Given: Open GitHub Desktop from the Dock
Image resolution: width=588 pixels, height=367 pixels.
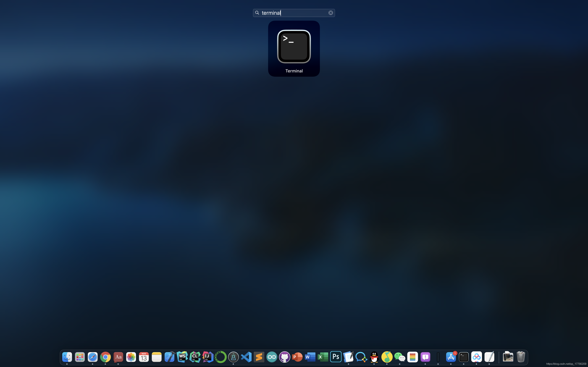Looking at the screenshot, I should pos(284,357).
